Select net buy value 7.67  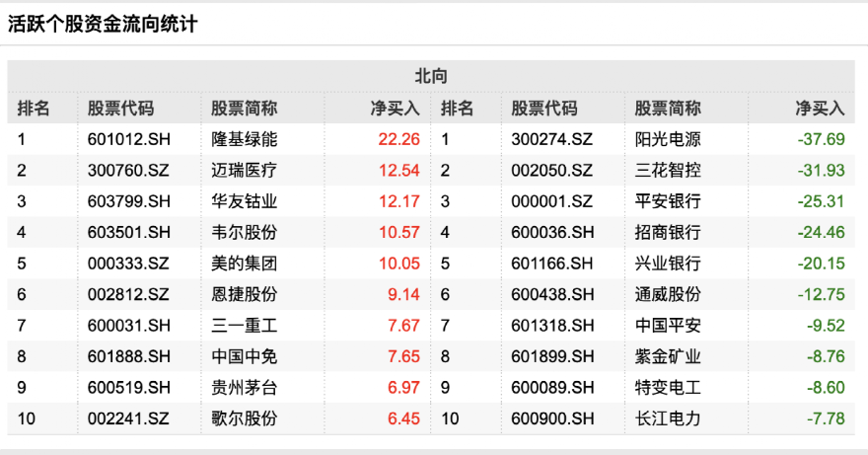[x=403, y=326]
